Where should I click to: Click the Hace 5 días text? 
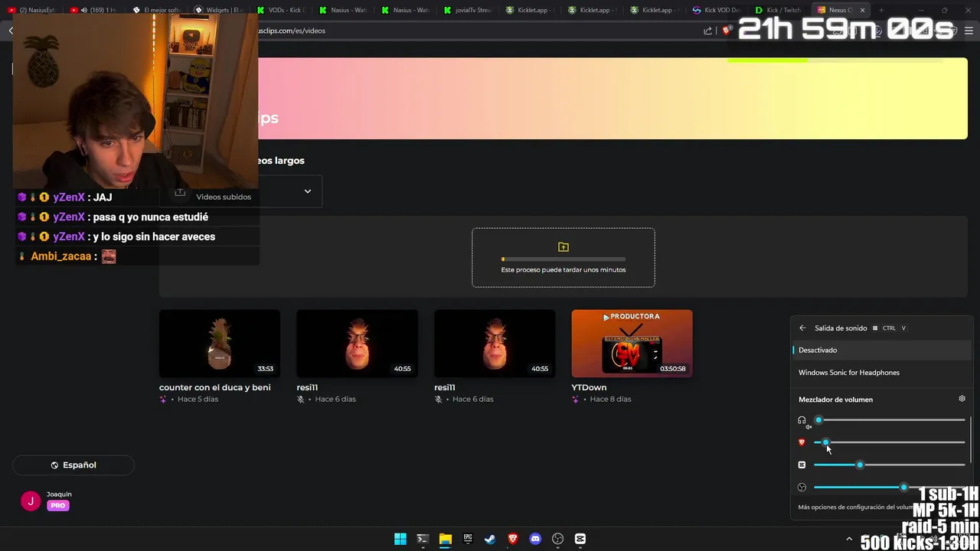(198, 399)
